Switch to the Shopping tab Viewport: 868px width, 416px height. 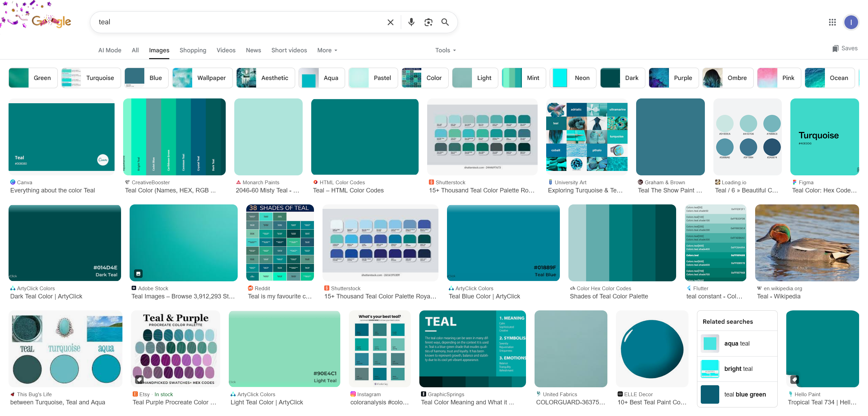193,50
